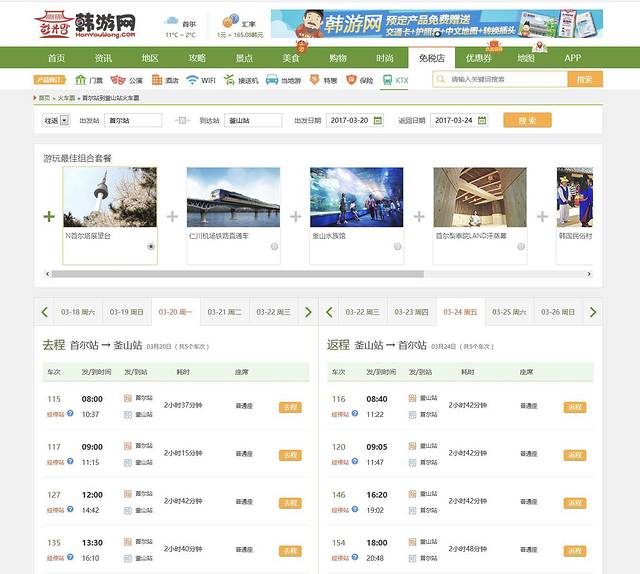
Task: Click the 出发日期 date input field
Action: pyautogui.click(x=354, y=120)
